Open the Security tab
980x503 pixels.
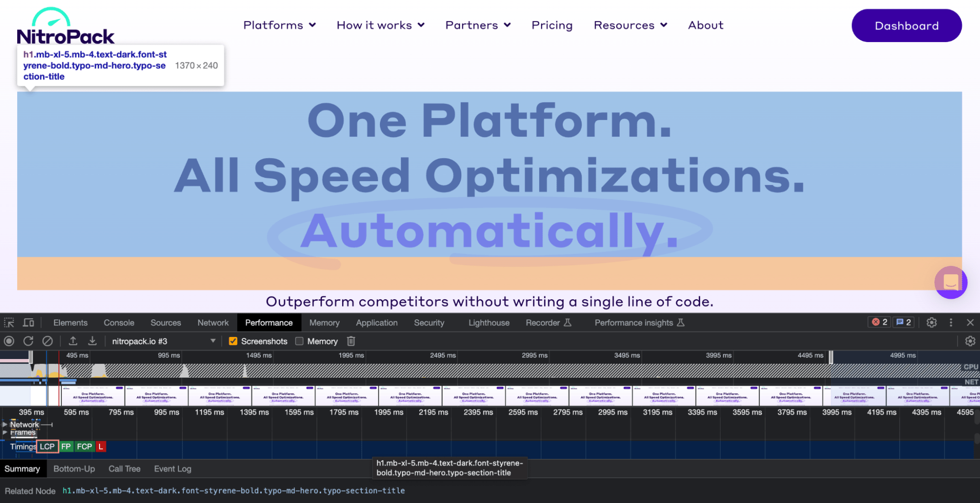click(x=429, y=322)
